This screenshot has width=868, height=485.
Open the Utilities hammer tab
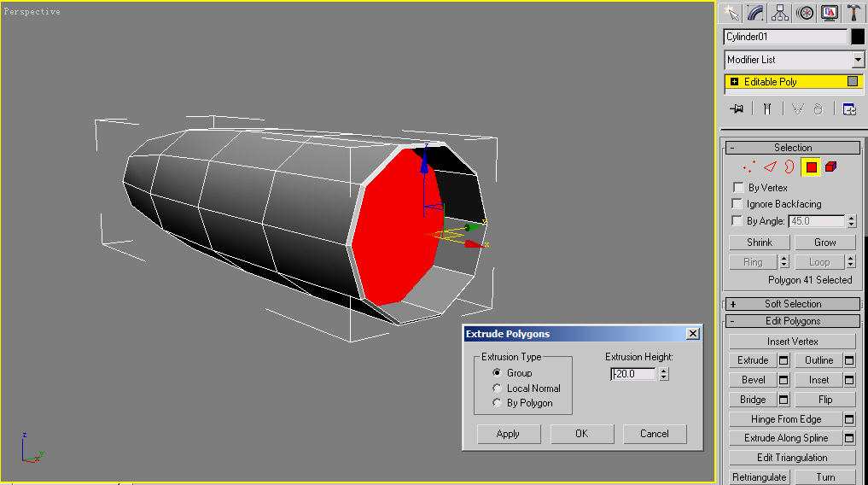coord(853,13)
